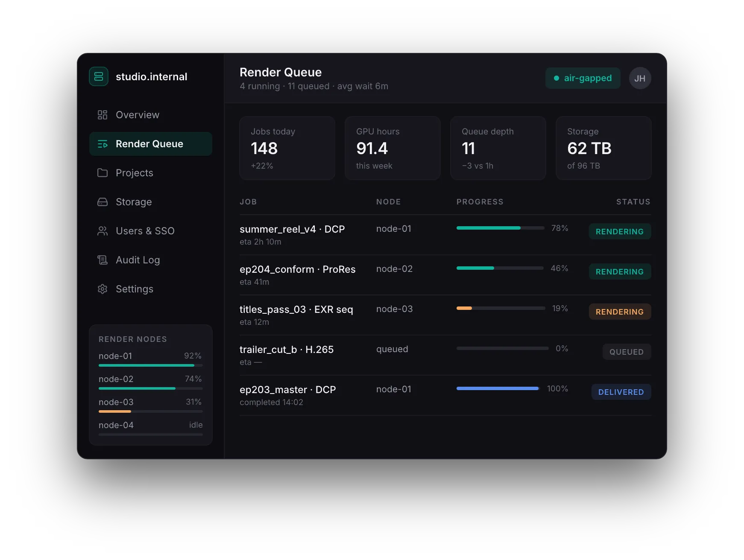
Task: Click the studio.internal workspace name
Action: [x=152, y=77]
